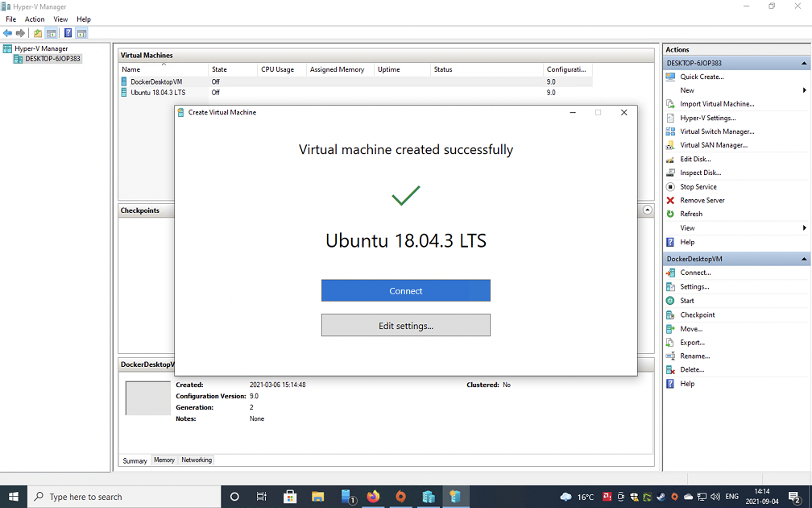Image resolution: width=812 pixels, height=508 pixels.
Task: Open Firefox from taskbar
Action: click(373, 497)
